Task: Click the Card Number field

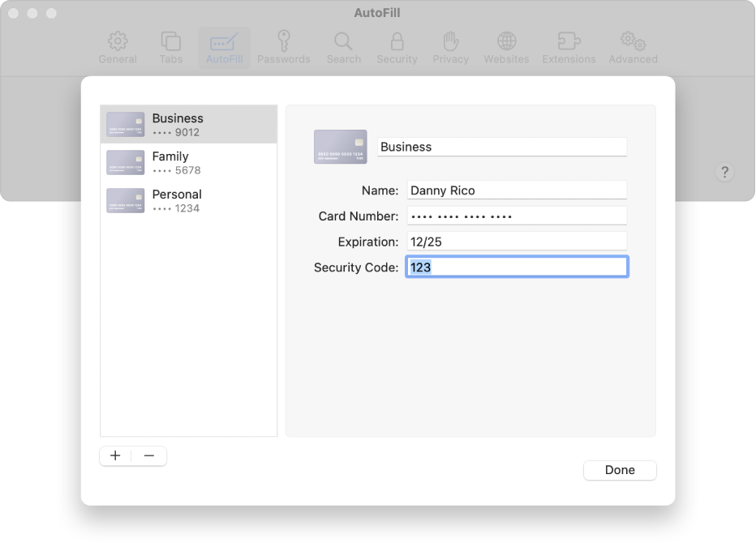Action: pyautogui.click(x=517, y=216)
